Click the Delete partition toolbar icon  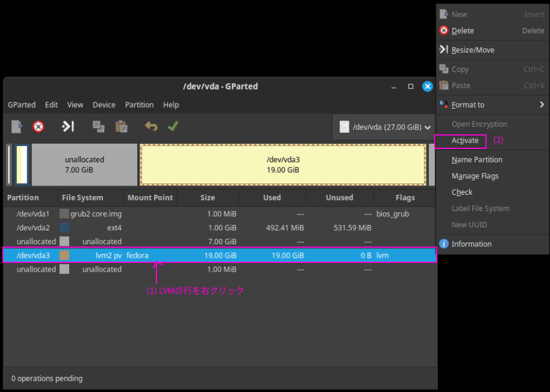tap(38, 127)
